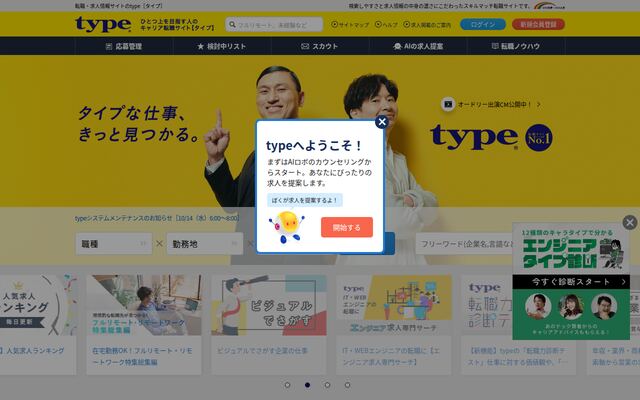Image resolution: width=640 pixels, height=400 pixels.
Task: Click the ビジュアルでさがす企業の仕事 text link
Action: pyautogui.click(x=262, y=351)
